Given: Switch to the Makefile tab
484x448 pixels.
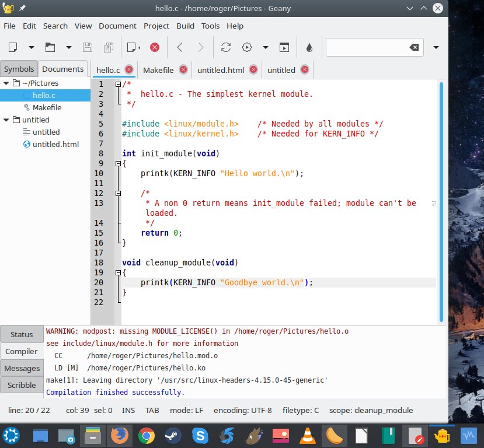Looking at the screenshot, I should click(159, 69).
